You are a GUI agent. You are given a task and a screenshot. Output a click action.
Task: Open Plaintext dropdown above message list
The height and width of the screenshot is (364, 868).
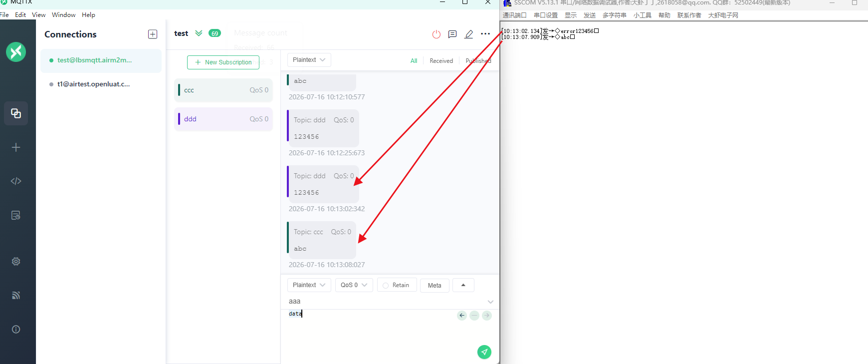coord(309,60)
